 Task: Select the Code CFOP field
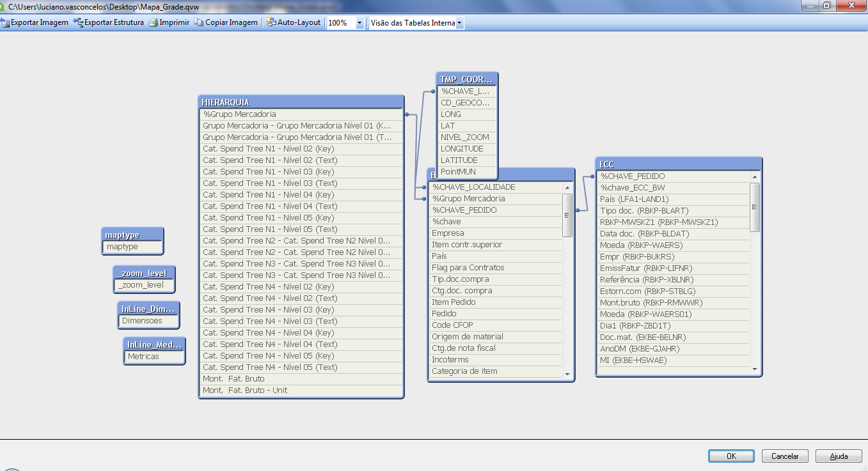point(496,325)
